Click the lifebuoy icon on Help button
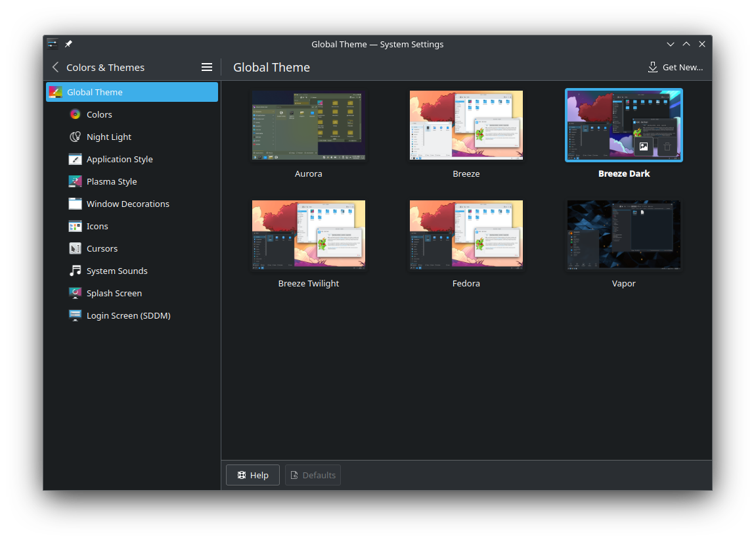Image resolution: width=756 pixels, height=542 pixels. (242, 475)
